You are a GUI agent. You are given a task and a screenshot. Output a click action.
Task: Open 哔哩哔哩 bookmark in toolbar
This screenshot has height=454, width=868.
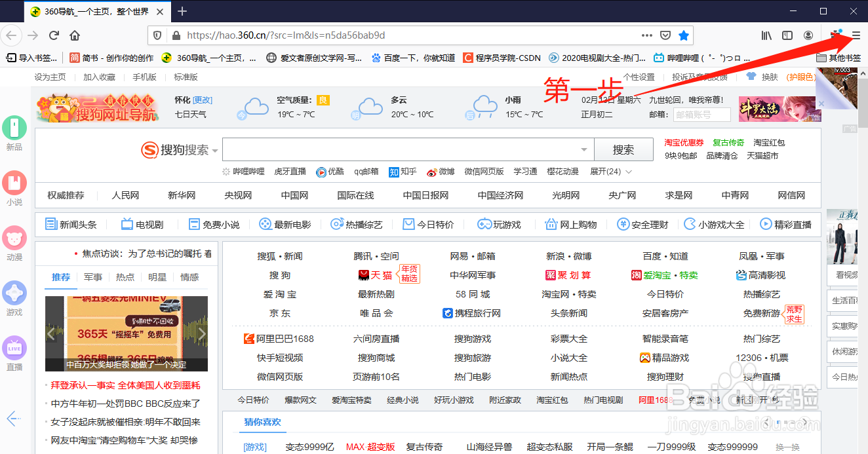click(703, 58)
